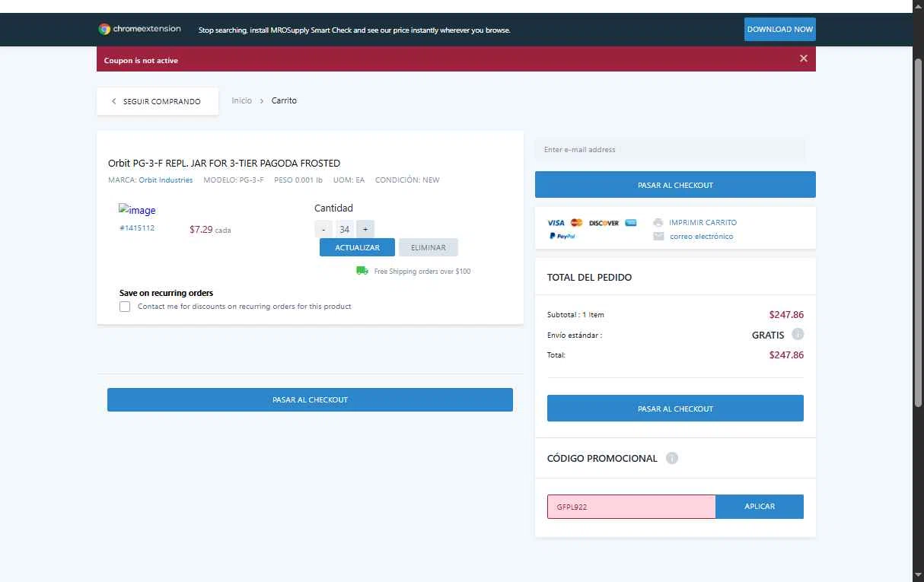
Task: Click the Visa card icon
Action: (556, 223)
